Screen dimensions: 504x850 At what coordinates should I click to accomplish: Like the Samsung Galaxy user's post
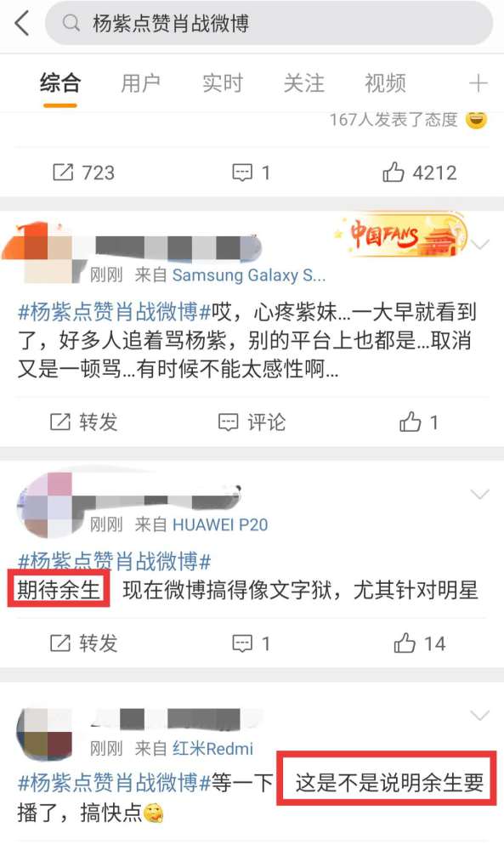coord(411,422)
